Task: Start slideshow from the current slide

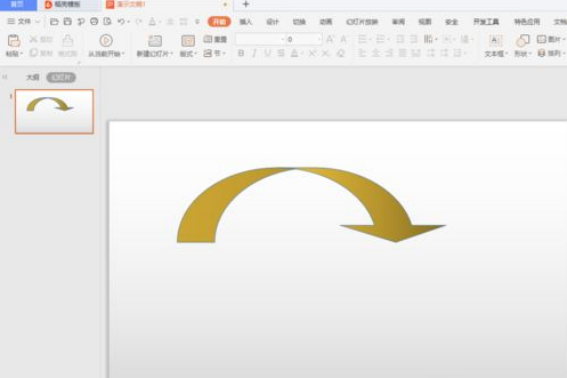Action: (x=106, y=41)
